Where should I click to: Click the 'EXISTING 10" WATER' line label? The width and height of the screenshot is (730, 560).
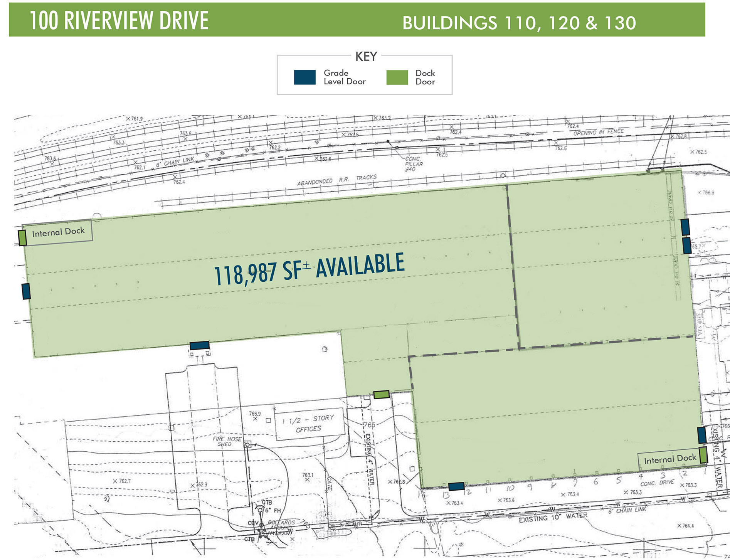(553, 518)
